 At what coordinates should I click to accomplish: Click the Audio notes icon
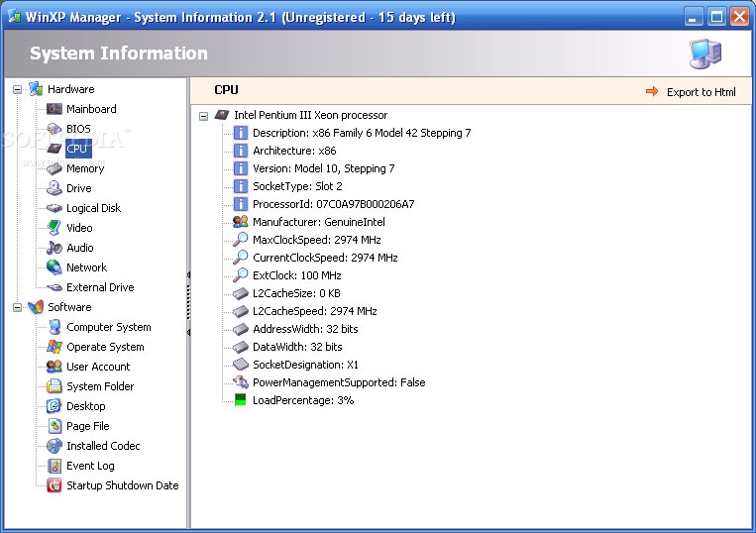pos(54,248)
